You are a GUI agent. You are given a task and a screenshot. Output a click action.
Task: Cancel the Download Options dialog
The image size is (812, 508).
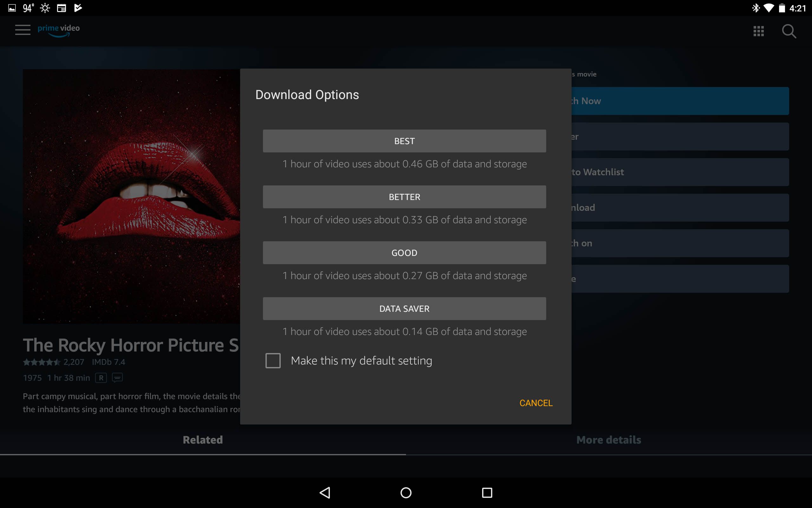(x=536, y=403)
